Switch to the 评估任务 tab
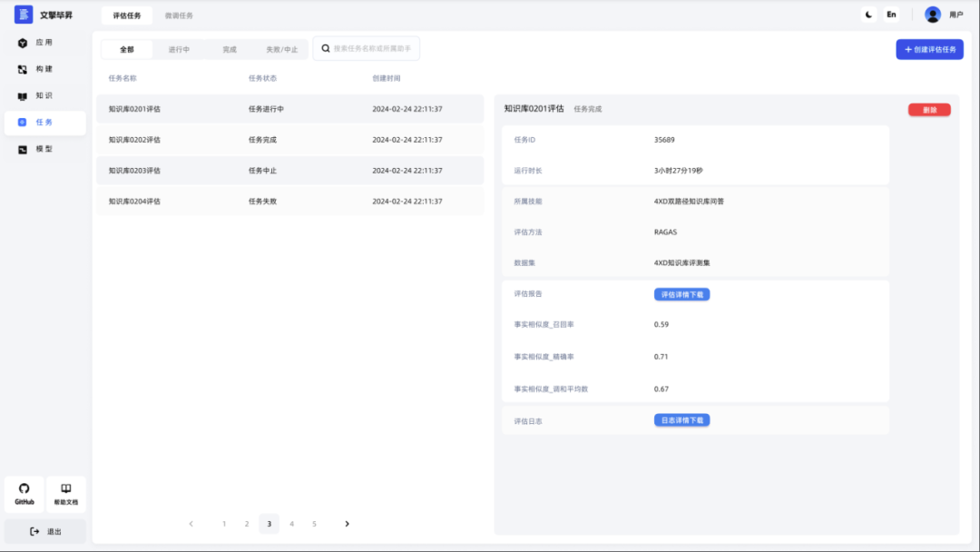This screenshot has height=552, width=980. coord(127,15)
